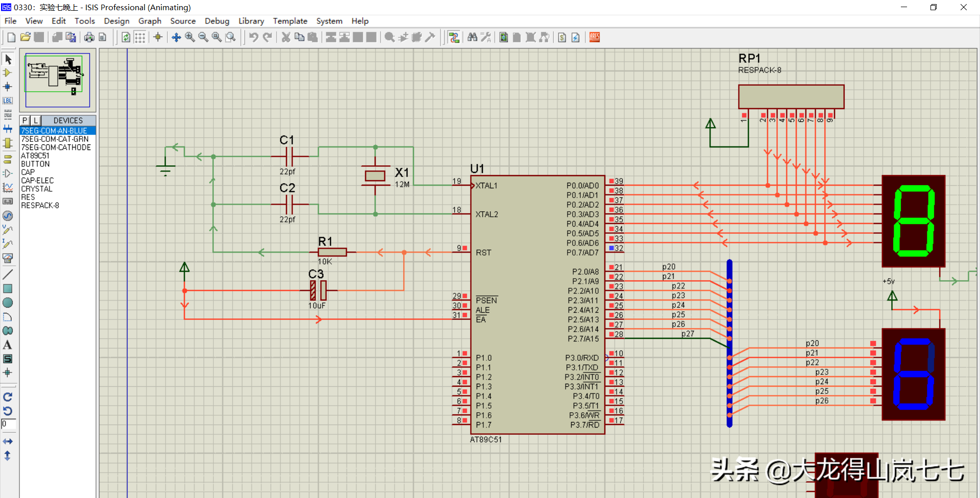The height and width of the screenshot is (498, 980).
Task: Open the Debug menu
Action: pyautogui.click(x=217, y=21)
